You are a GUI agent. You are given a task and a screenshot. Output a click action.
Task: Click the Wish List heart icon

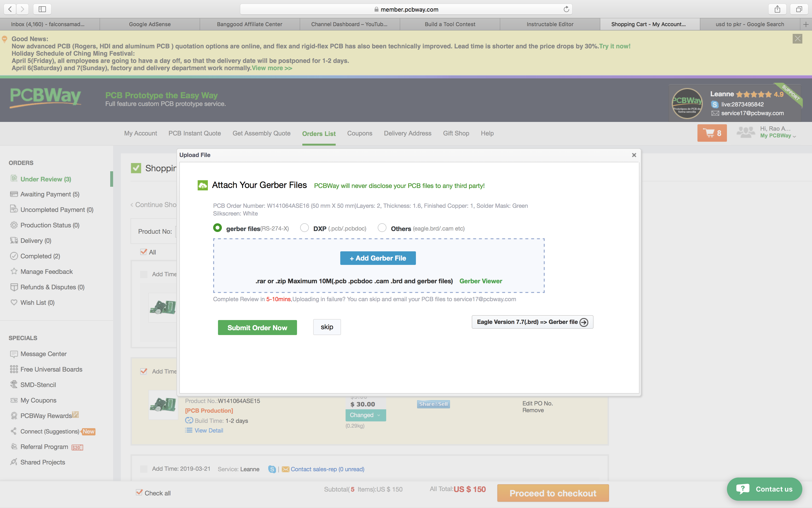tap(14, 302)
